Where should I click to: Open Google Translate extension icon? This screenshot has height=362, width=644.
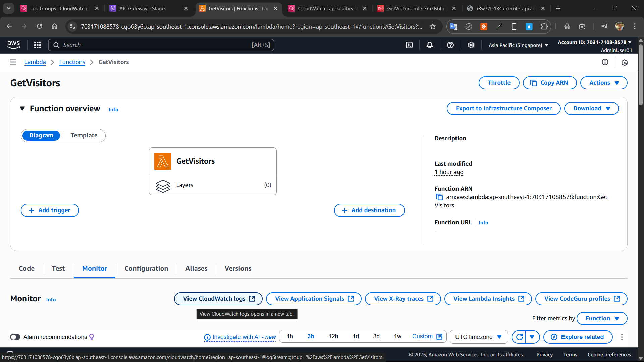coord(453,26)
